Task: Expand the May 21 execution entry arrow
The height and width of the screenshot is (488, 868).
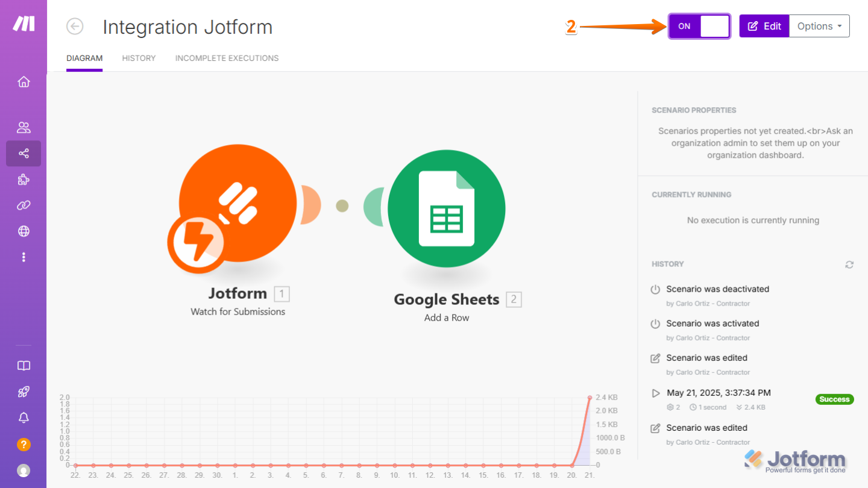Action: click(656, 393)
